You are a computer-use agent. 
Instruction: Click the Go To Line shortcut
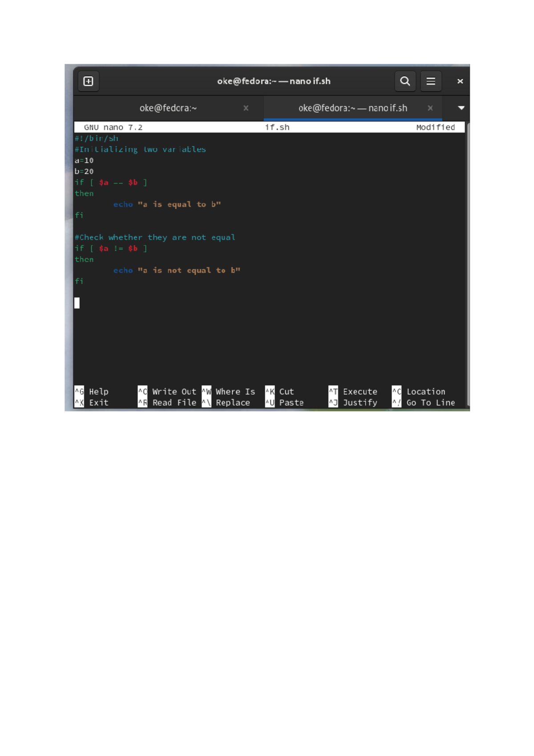pos(430,403)
